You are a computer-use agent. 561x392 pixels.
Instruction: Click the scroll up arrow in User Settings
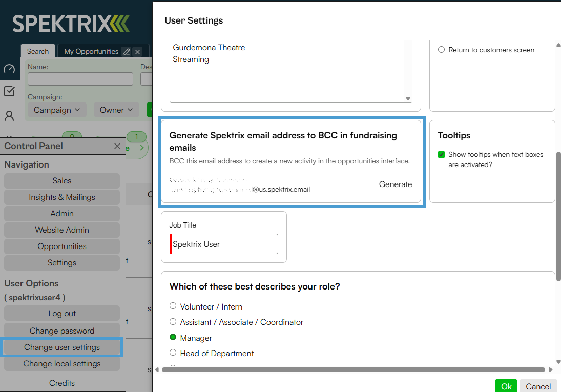pyautogui.click(x=558, y=45)
